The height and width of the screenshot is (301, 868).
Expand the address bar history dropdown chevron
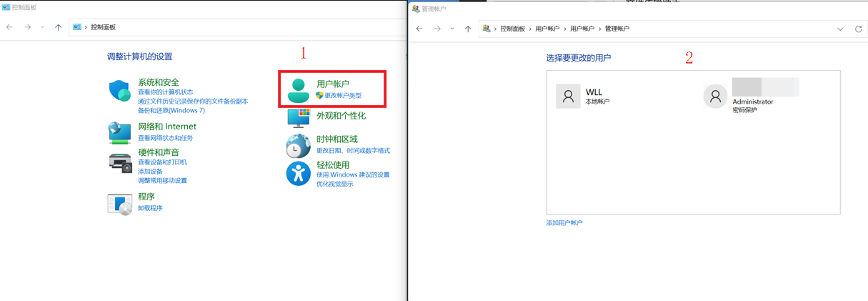[x=840, y=29]
